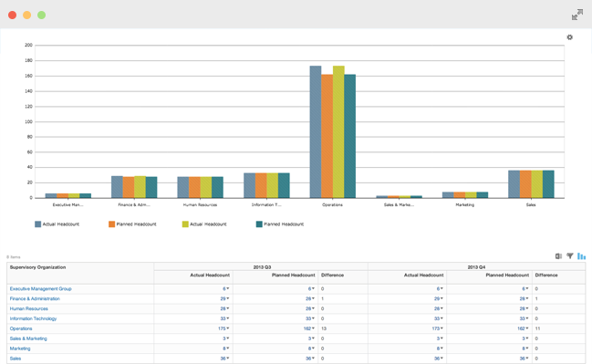Toggle the orange Planned Headcount legend series
This screenshot has width=592, height=364.
[x=132, y=224]
